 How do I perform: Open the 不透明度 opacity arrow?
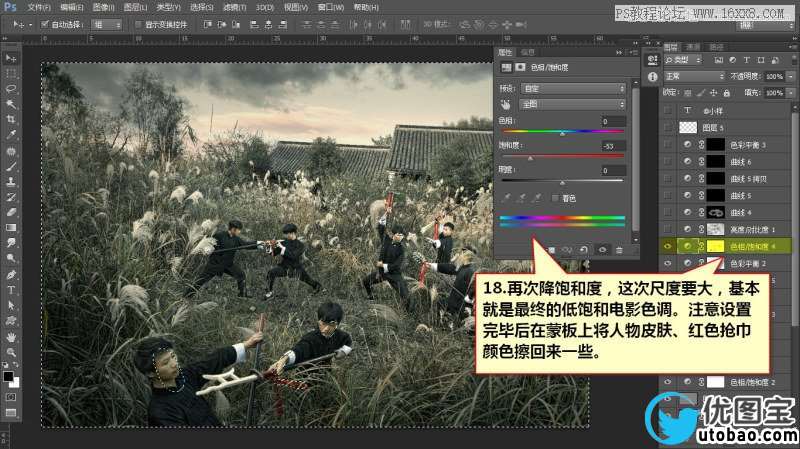click(x=790, y=77)
